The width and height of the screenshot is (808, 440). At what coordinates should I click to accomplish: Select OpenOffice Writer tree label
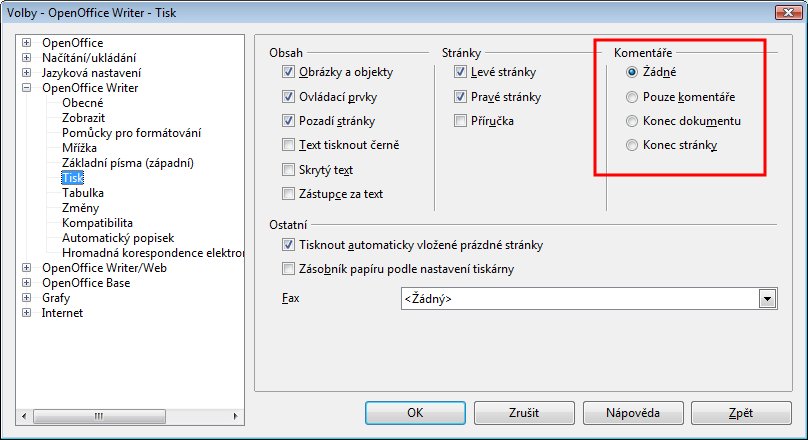[x=90, y=88]
